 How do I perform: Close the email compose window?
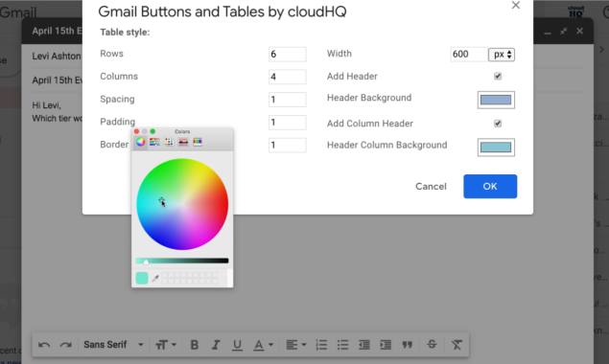(579, 31)
